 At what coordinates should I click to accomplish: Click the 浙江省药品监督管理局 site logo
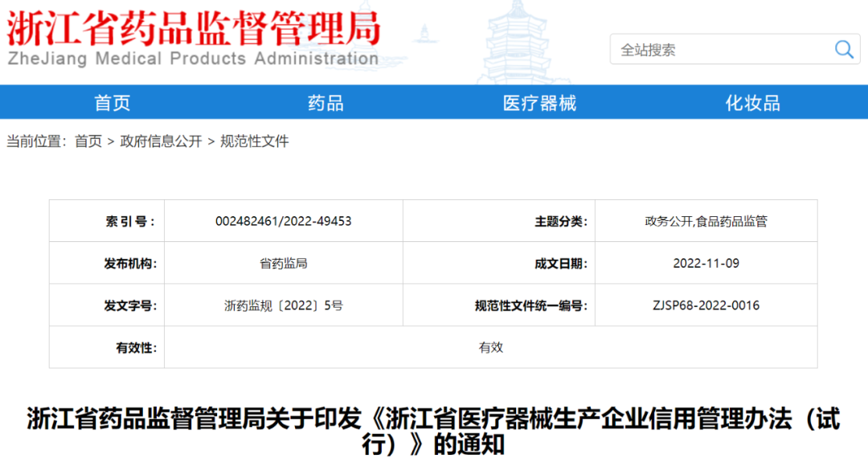pos(194,29)
